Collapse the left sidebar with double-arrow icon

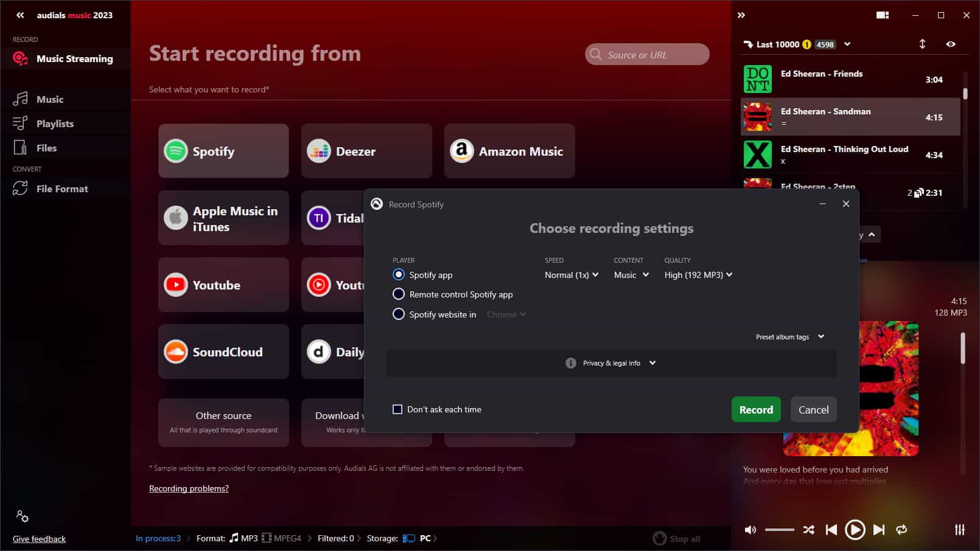(20, 15)
